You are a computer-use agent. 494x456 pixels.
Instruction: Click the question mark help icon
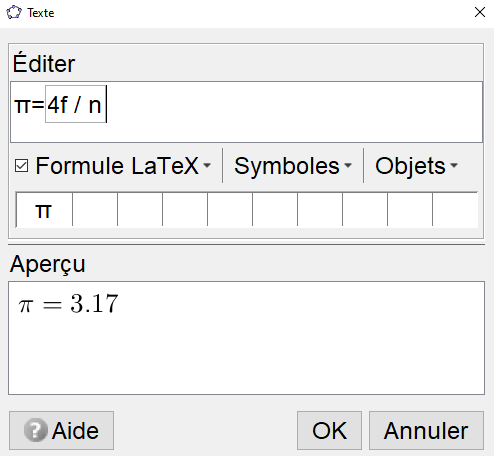(x=36, y=430)
